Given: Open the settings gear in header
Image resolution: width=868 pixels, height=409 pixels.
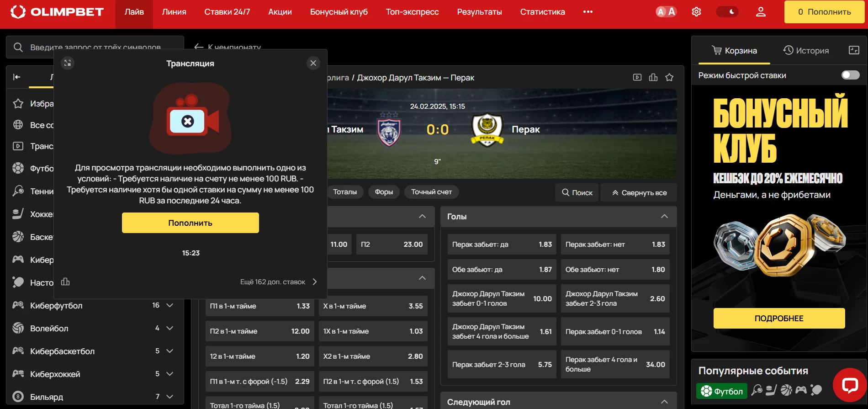Looking at the screenshot, I should 696,12.
